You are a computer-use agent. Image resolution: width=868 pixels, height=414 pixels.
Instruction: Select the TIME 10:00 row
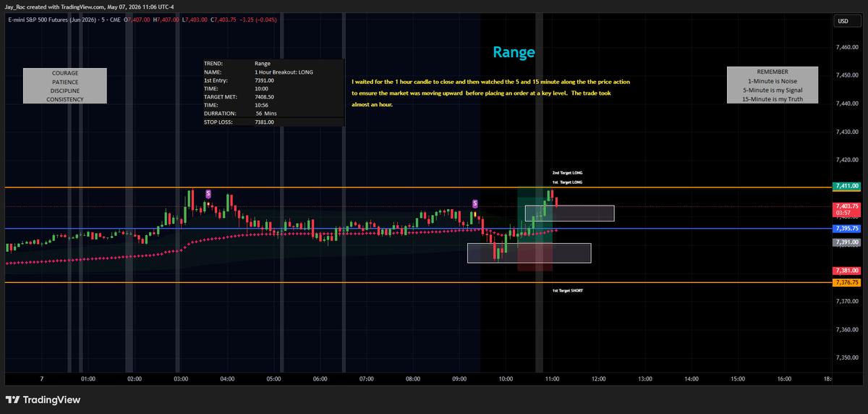click(273, 88)
